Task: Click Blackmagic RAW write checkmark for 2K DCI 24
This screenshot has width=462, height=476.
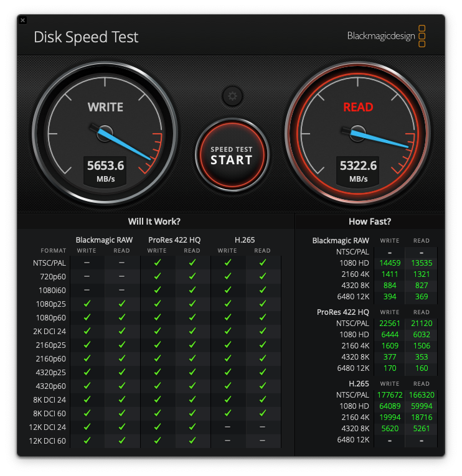Action: [x=87, y=331]
